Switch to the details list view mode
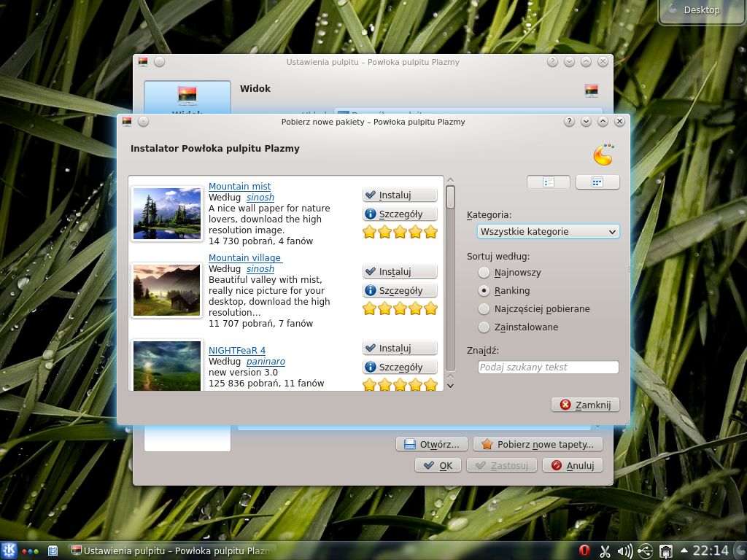Image resolution: width=747 pixels, height=560 pixels. [549, 182]
